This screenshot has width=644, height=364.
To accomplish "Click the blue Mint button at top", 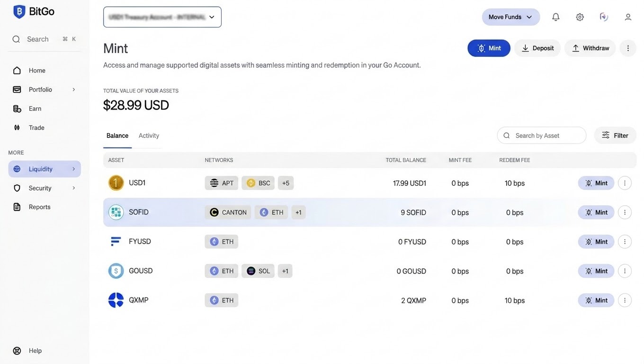I will point(489,48).
